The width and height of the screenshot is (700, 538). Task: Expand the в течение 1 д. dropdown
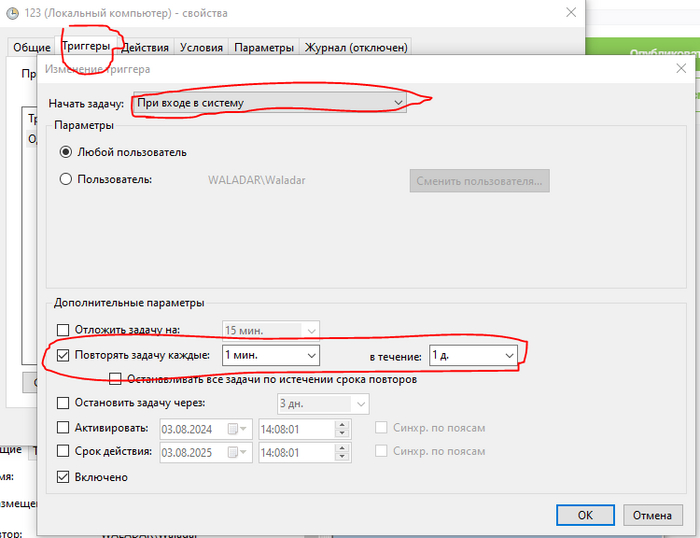[473, 355]
